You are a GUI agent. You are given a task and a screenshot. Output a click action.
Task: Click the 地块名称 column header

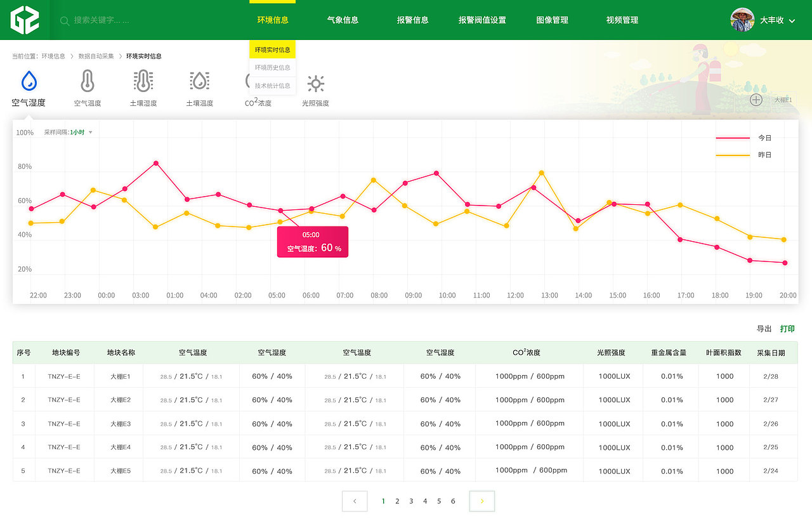[121, 353]
